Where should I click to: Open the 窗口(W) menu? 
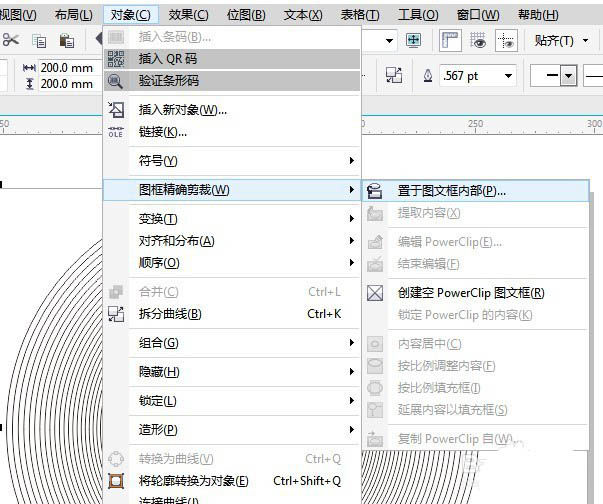pos(478,15)
